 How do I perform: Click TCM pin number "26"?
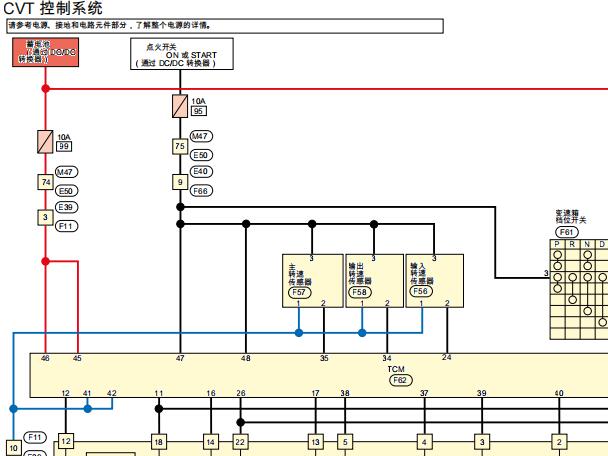click(241, 393)
